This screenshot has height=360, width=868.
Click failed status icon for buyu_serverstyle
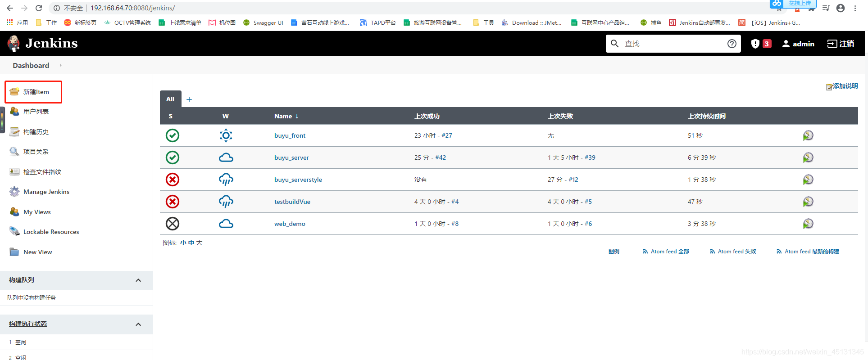[x=173, y=180]
